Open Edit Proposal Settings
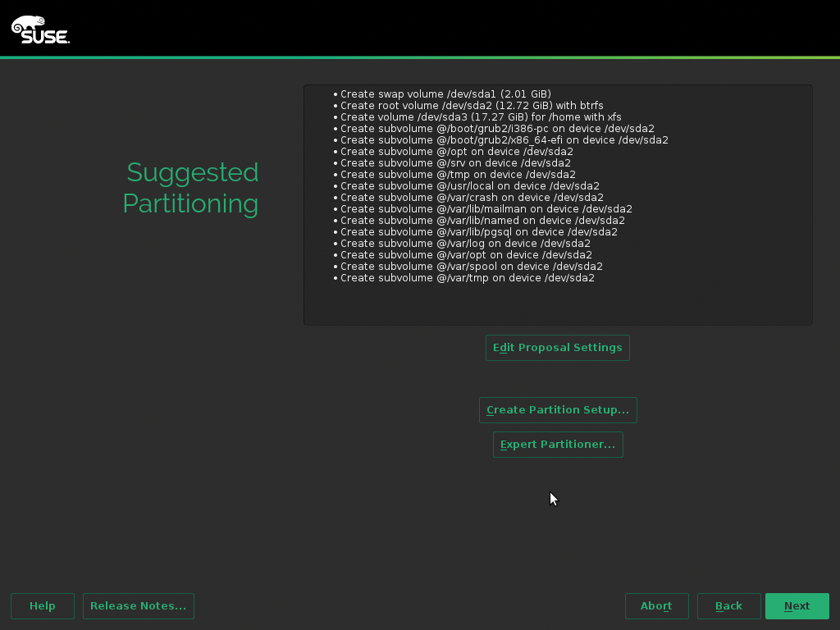 (x=557, y=348)
